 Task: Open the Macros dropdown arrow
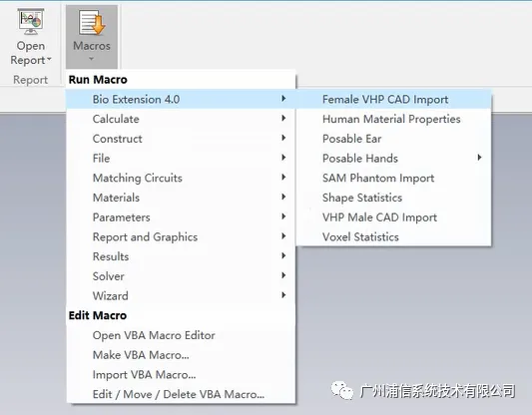[x=91, y=59]
